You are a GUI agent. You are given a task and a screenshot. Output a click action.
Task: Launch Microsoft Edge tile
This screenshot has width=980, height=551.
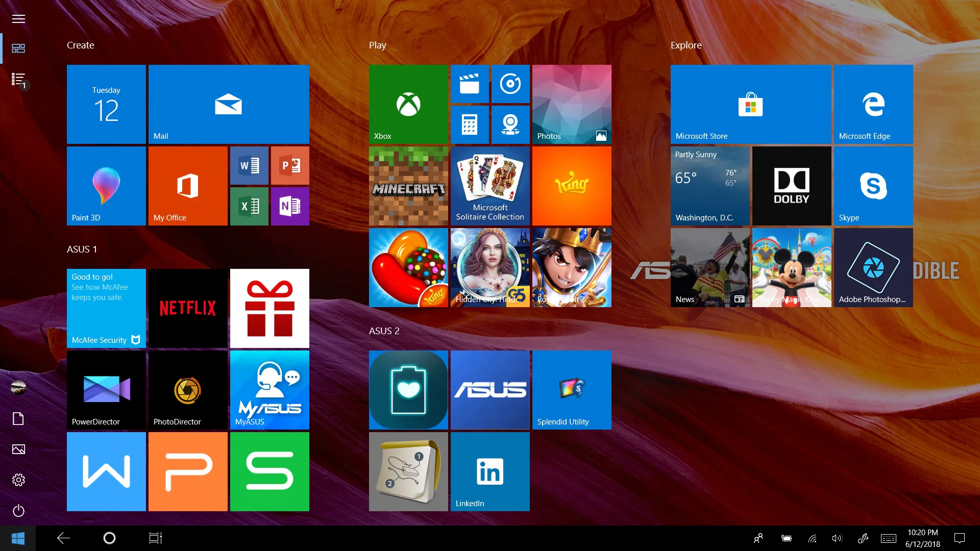pyautogui.click(x=873, y=104)
